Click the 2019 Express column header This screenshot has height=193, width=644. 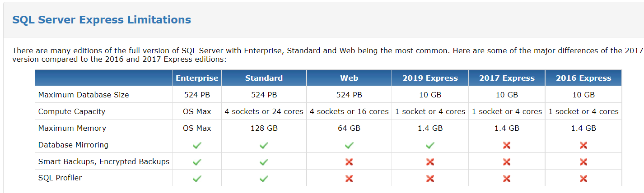tap(430, 78)
